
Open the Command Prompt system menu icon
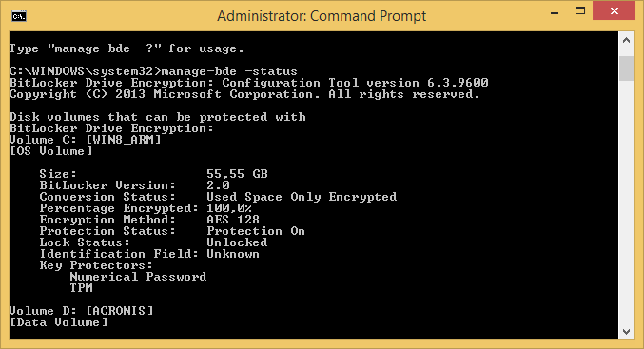coord(19,16)
